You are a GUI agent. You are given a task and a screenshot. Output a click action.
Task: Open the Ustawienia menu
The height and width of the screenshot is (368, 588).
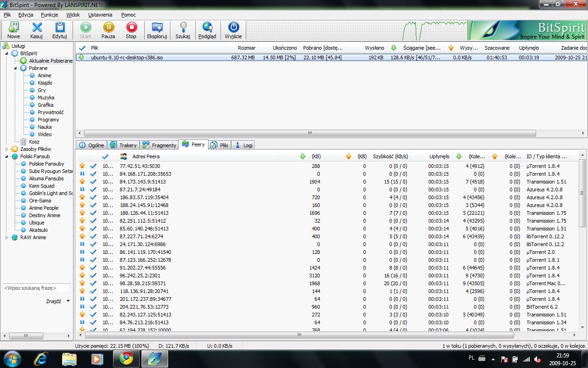click(x=100, y=15)
